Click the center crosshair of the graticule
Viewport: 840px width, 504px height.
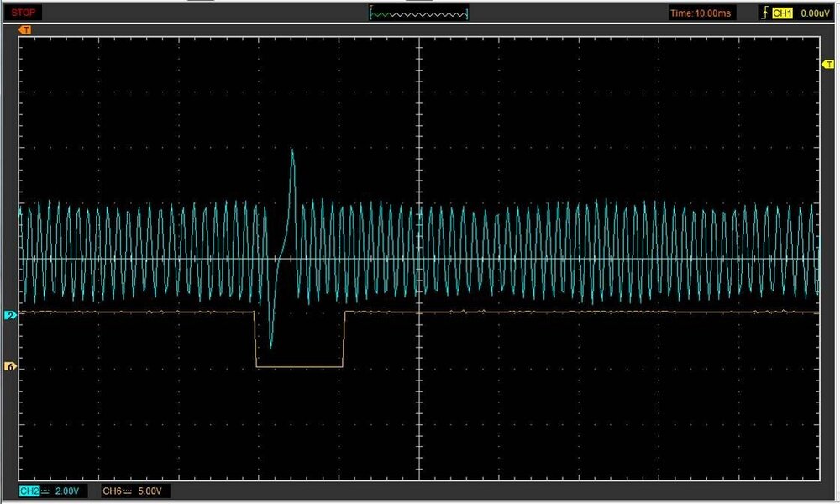pos(418,259)
